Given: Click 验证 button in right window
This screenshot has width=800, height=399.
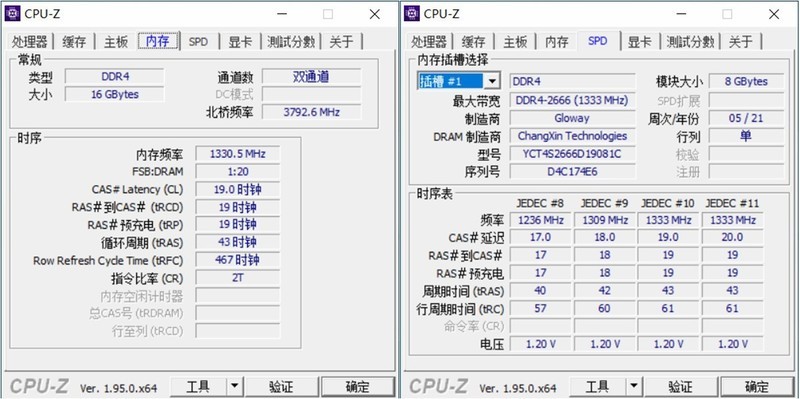Looking at the screenshot, I should (x=681, y=387).
